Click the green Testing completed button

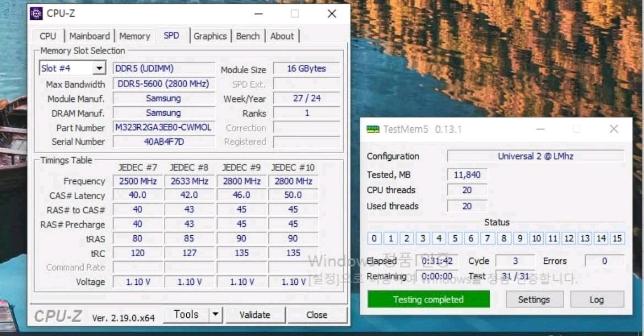(x=429, y=300)
